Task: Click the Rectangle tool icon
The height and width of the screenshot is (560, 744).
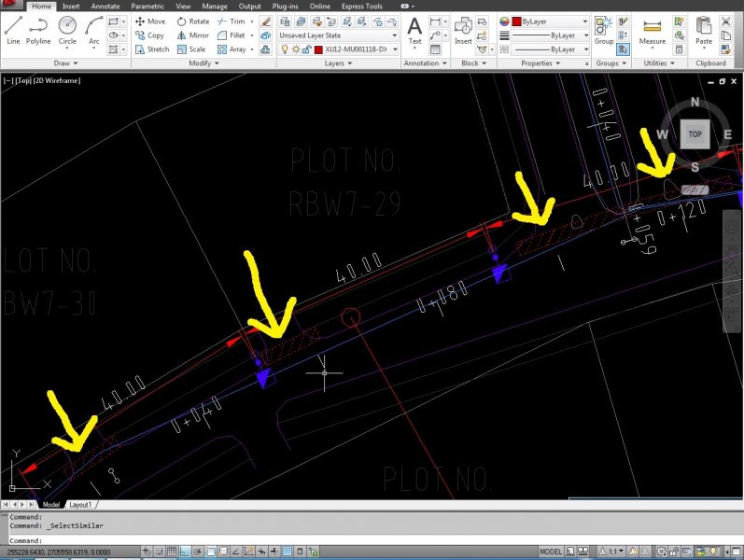Action: 113,21
